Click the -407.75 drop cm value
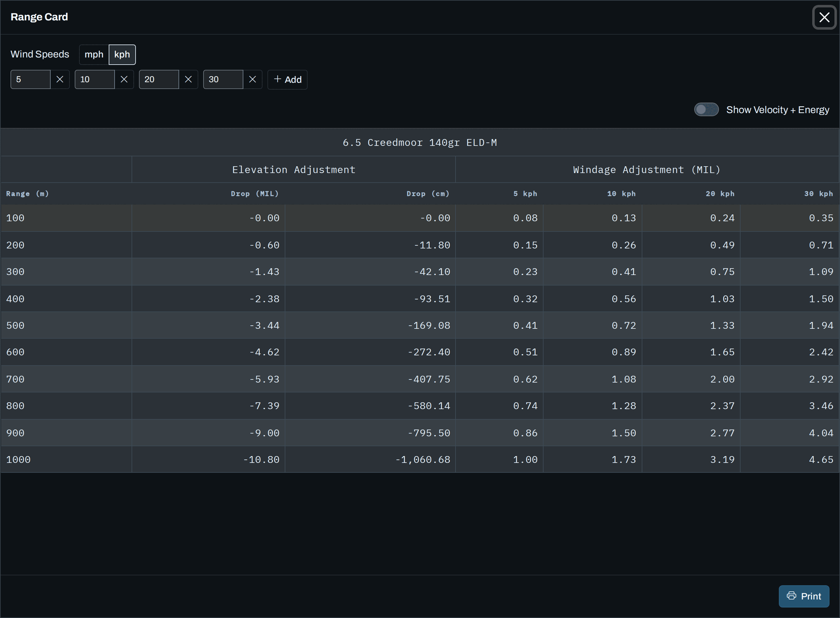840x618 pixels. click(429, 379)
